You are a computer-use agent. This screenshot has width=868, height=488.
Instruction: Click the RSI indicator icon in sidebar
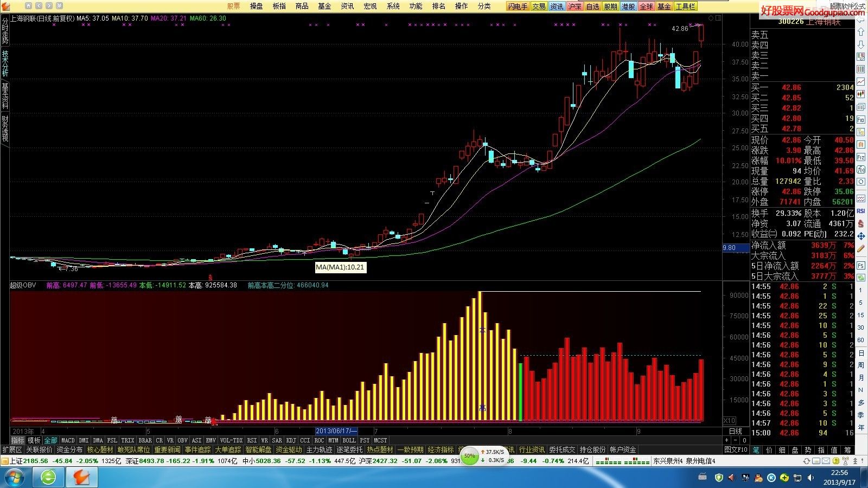tap(861, 211)
